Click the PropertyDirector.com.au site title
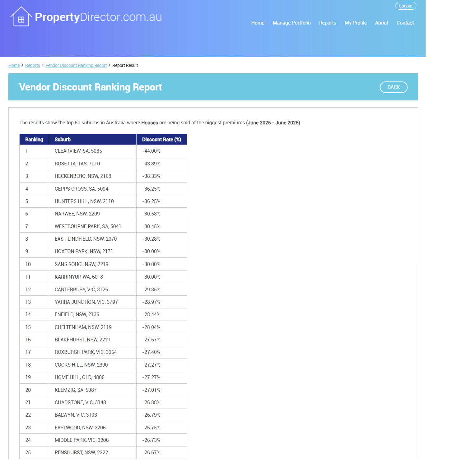This screenshot has height=467, width=476. 98,17
